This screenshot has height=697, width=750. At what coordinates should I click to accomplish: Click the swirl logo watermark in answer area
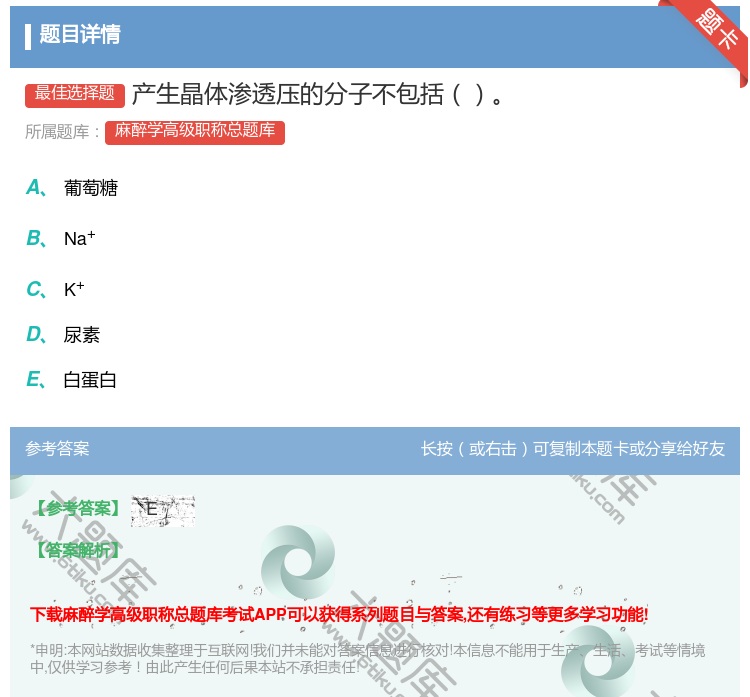[298, 561]
